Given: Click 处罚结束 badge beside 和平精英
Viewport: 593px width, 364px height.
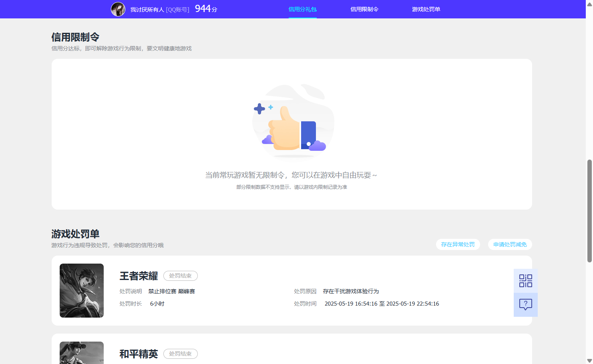Looking at the screenshot, I should [180, 354].
